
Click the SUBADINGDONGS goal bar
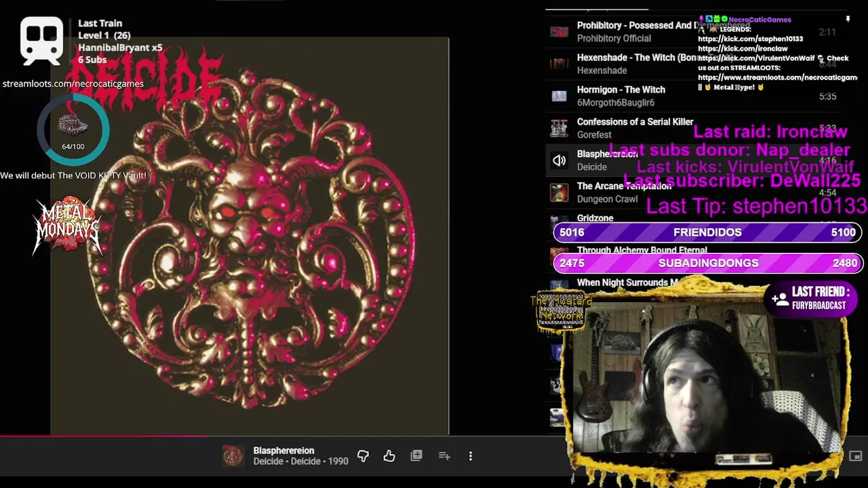point(707,263)
